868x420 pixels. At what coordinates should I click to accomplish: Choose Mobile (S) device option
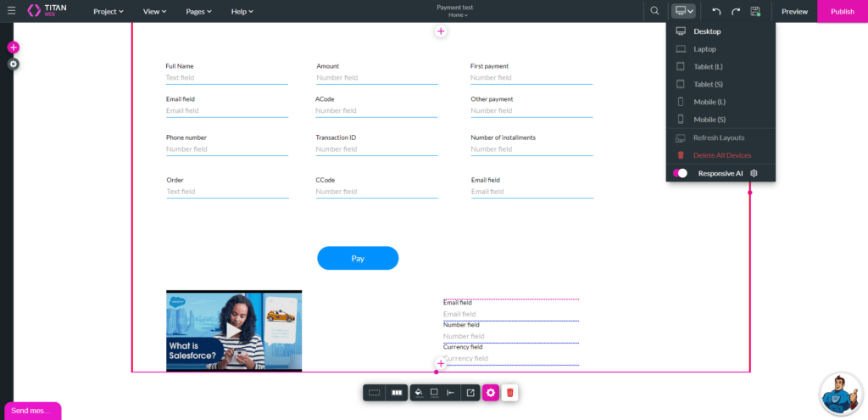[x=709, y=120]
